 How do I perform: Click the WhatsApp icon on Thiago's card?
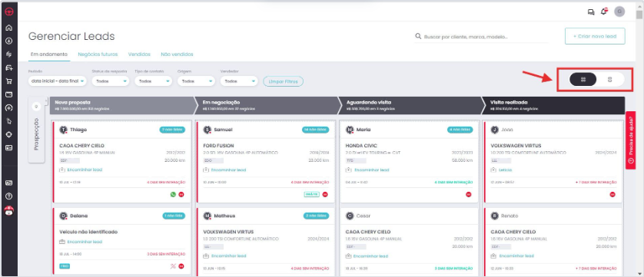[173, 195]
